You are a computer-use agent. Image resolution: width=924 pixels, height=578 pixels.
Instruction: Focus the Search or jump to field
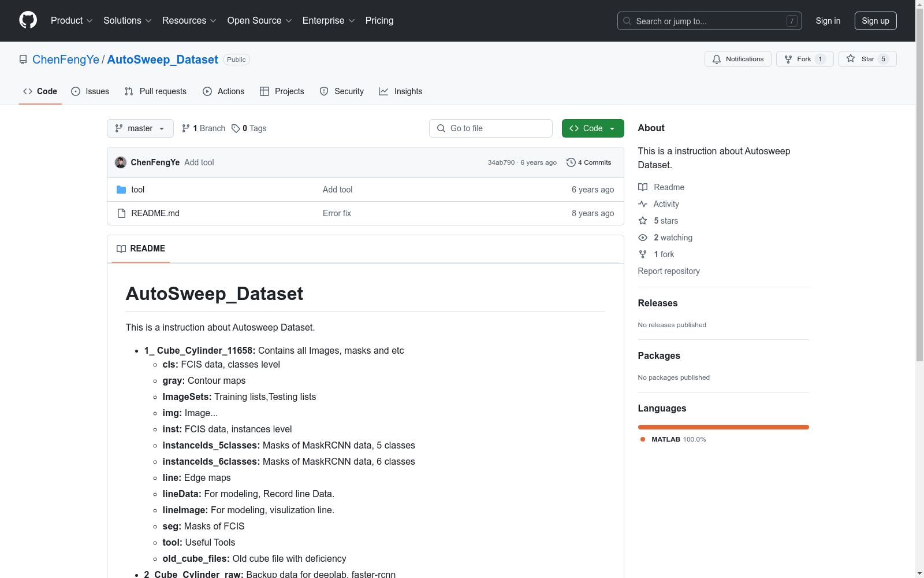710,21
